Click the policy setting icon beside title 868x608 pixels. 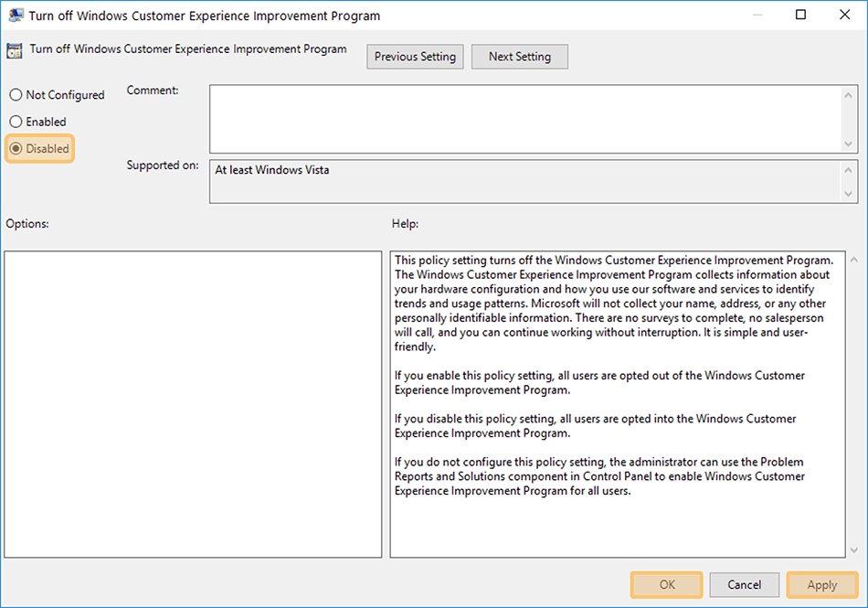[15, 51]
